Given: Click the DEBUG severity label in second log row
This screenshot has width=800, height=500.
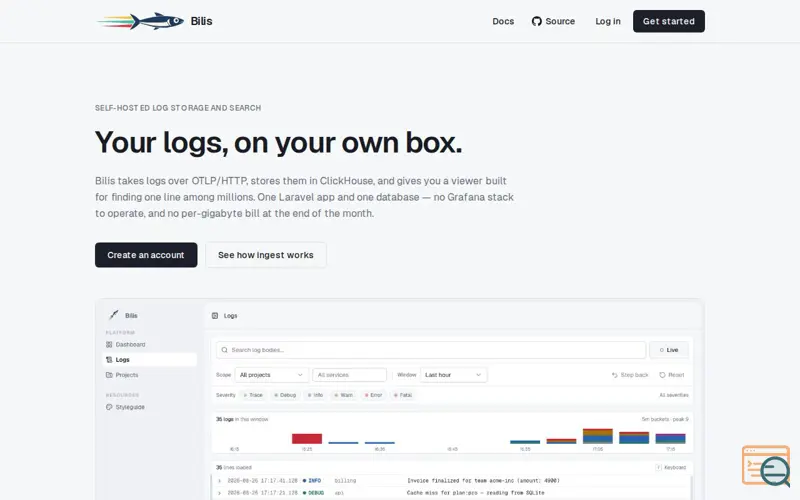Looking at the screenshot, I should coord(316,493).
